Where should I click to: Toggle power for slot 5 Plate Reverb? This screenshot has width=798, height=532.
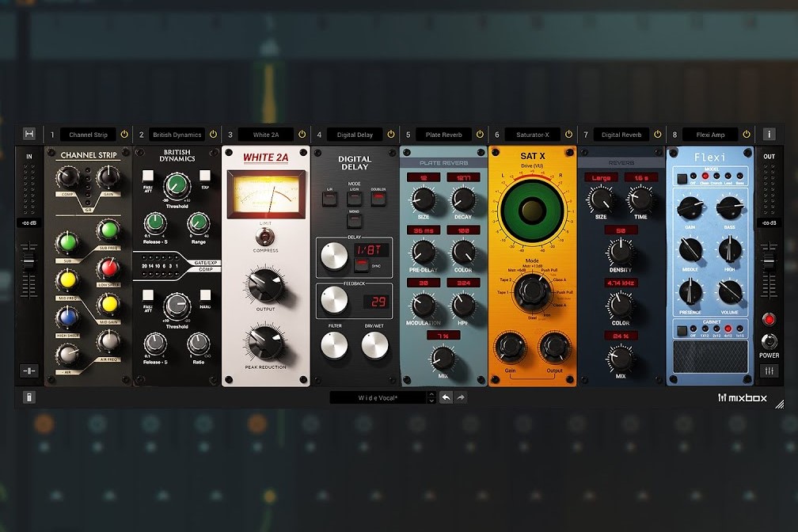(x=480, y=135)
